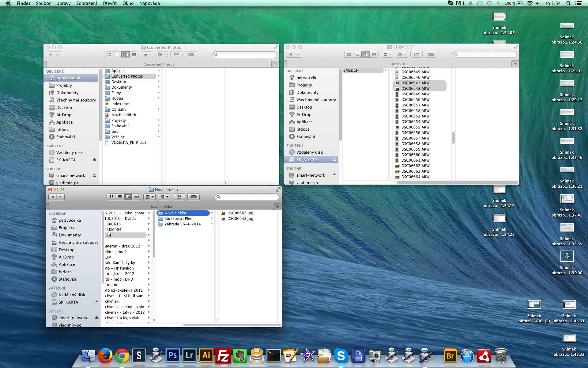Viewport: 588px width, 368px height.
Task: Open the Zobrazení menu
Action: pos(86,3)
